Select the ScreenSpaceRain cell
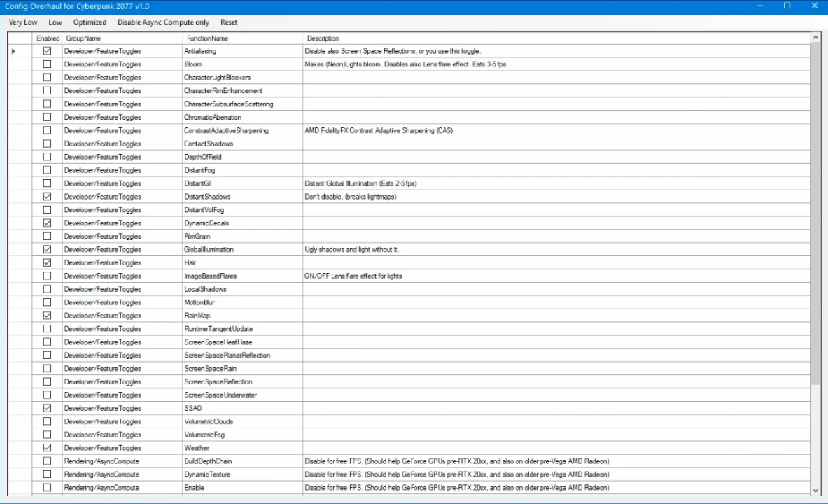Image resolution: width=828 pixels, height=504 pixels. pyautogui.click(x=242, y=369)
